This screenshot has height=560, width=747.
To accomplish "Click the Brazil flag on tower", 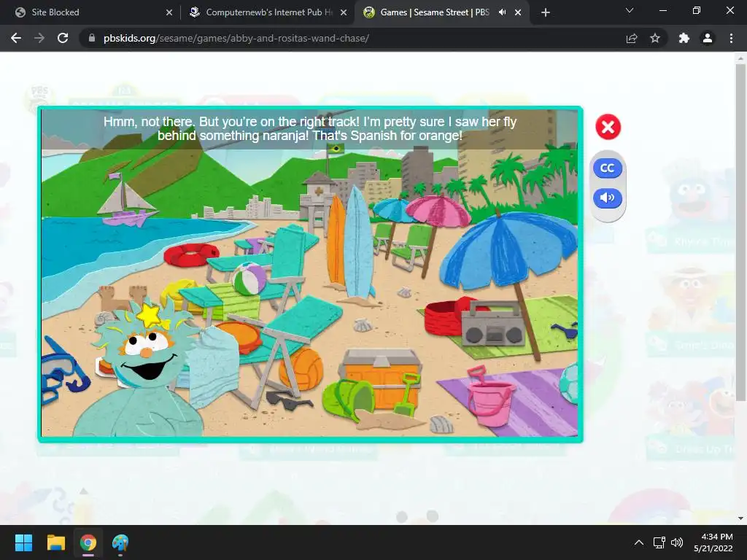I will [336, 149].
